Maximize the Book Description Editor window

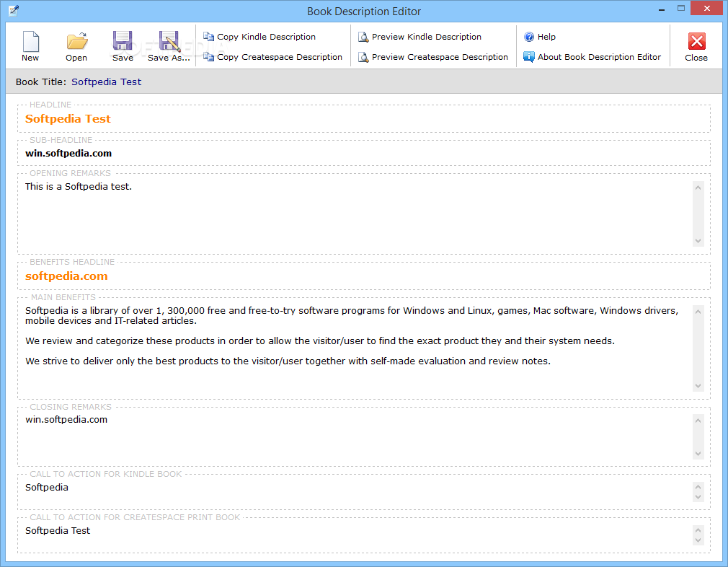[681, 9]
